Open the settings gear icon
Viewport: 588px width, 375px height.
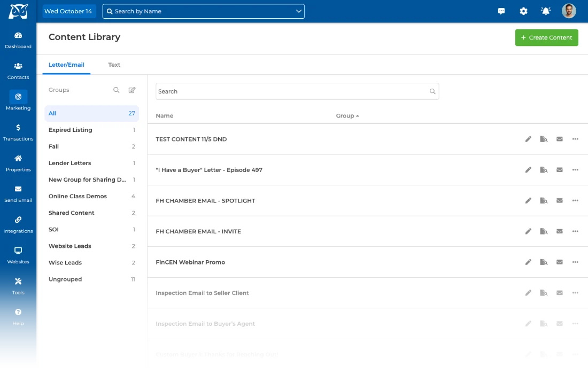(523, 11)
